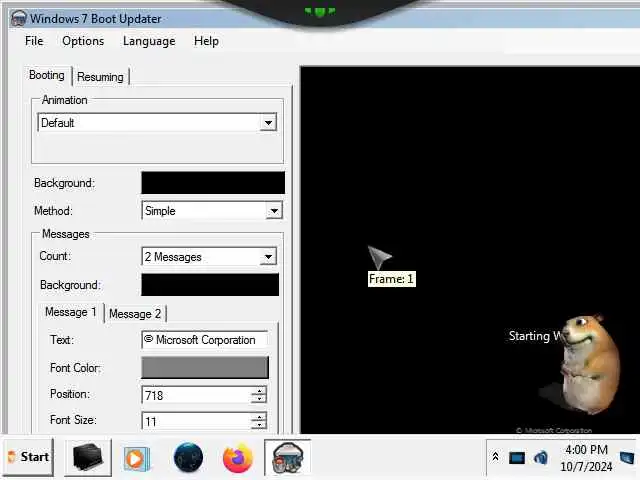Show hidden system tray icons
The height and width of the screenshot is (480, 640).
(x=496, y=457)
